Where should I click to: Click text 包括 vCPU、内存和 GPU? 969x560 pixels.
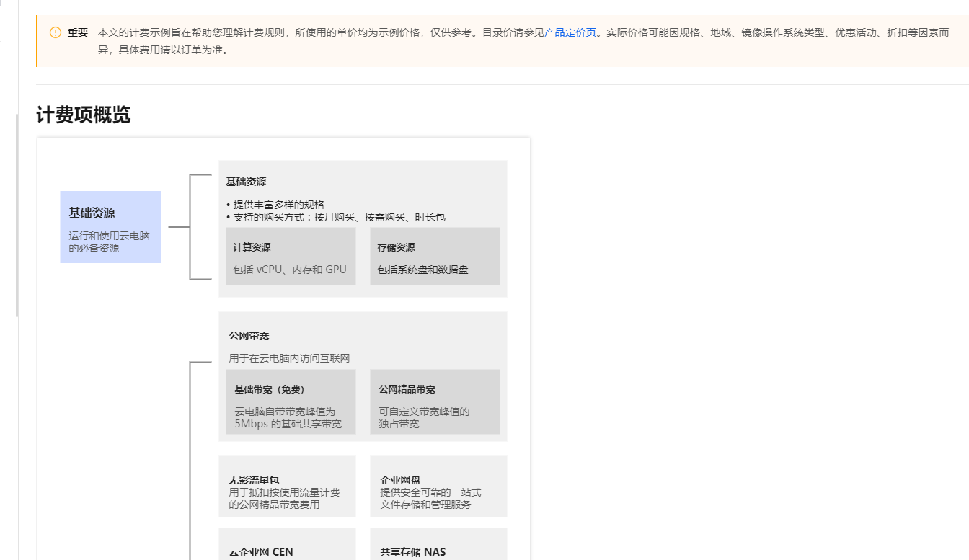point(290,270)
